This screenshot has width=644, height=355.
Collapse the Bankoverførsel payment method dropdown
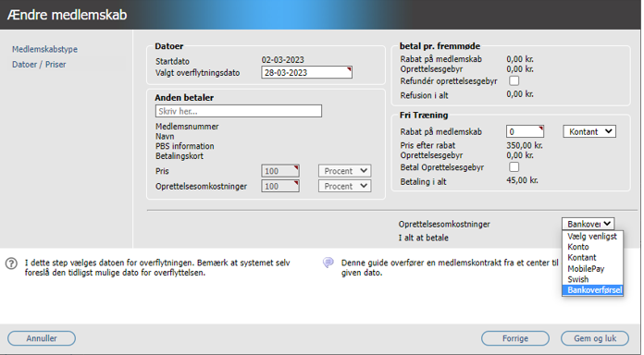(x=588, y=224)
